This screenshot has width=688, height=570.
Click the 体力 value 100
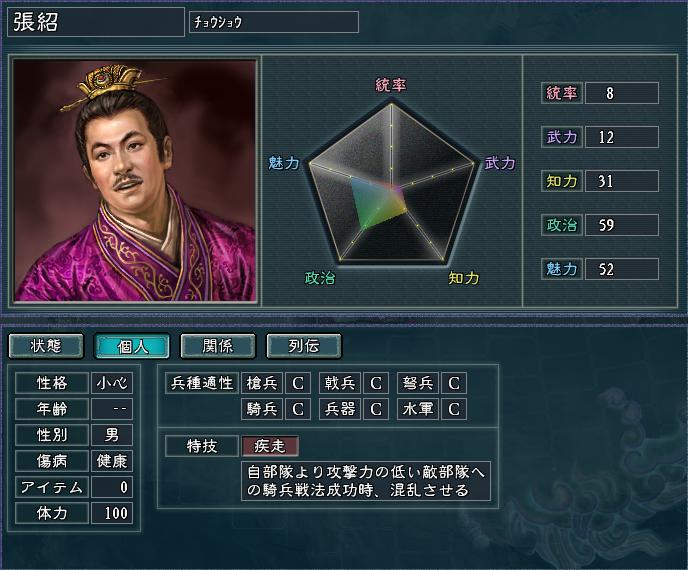point(112,513)
